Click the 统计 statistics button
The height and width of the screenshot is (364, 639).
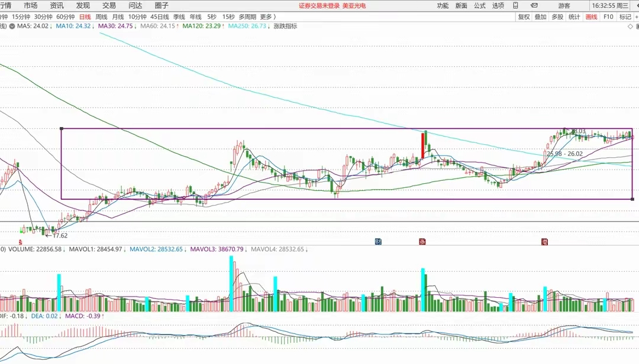tap(574, 17)
